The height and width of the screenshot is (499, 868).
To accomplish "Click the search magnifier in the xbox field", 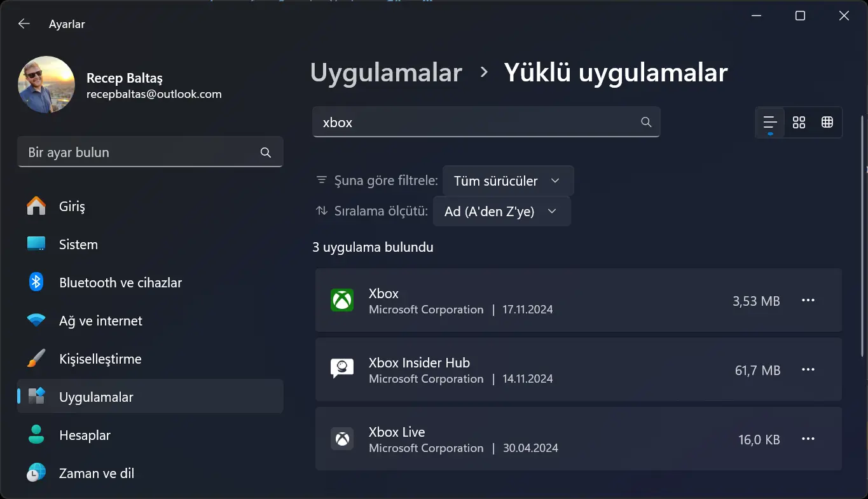I will point(646,122).
